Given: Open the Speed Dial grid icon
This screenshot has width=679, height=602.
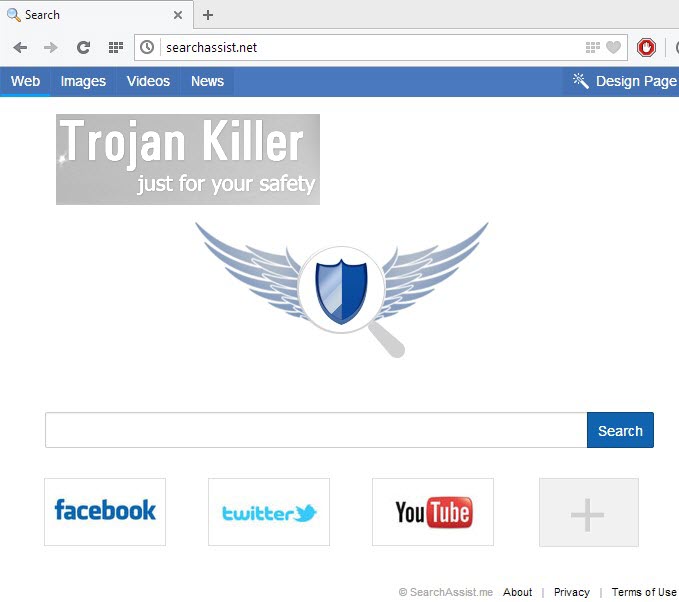Looking at the screenshot, I should (x=116, y=47).
